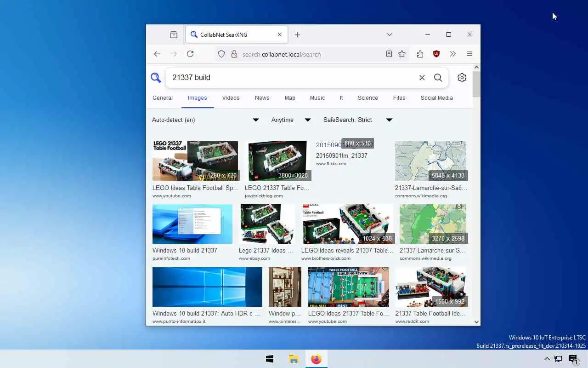Click 'Windows 10 build 21337' result title

pyautogui.click(x=185, y=251)
